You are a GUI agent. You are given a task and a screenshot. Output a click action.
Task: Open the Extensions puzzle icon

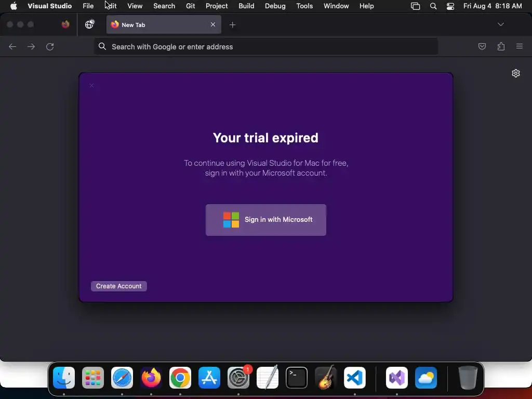501,46
